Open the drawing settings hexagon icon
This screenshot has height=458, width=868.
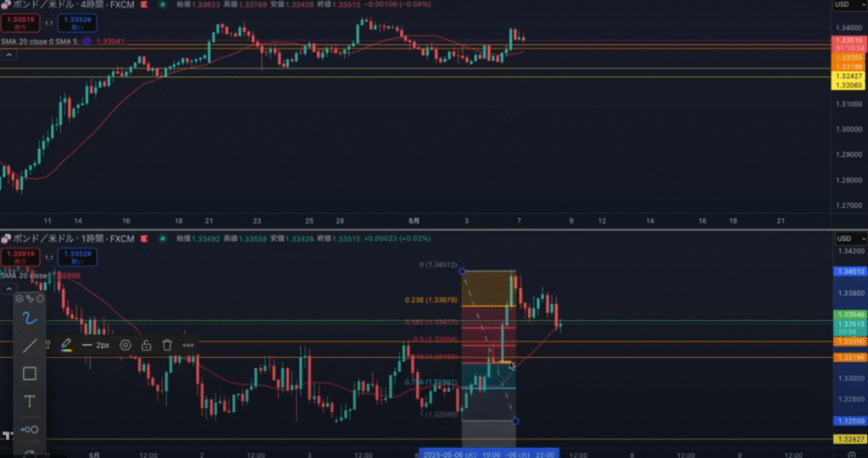(125, 345)
